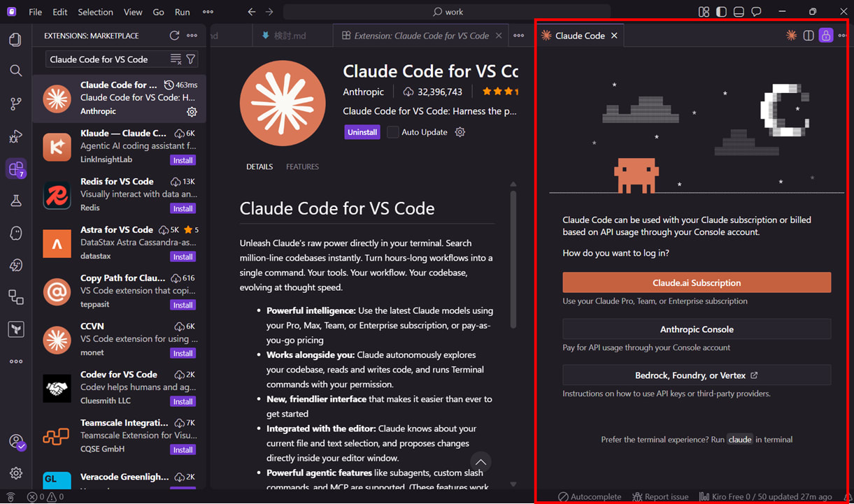Open the Selection menu

tap(95, 12)
